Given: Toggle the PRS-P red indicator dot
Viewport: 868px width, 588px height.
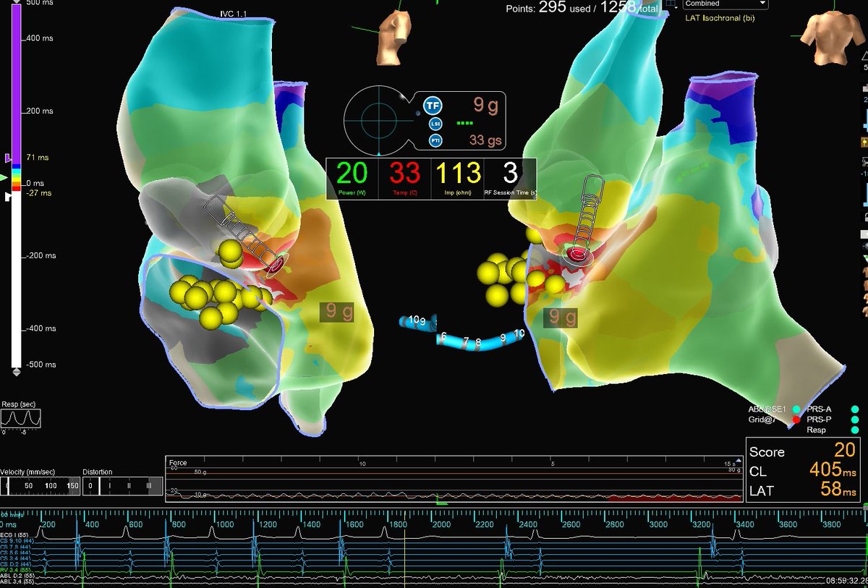Looking at the screenshot, I should [796, 419].
